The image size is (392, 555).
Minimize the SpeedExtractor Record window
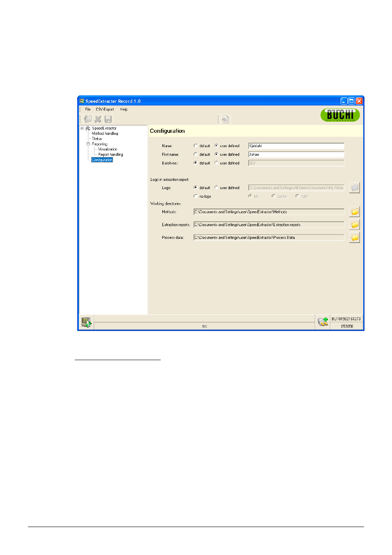point(344,101)
